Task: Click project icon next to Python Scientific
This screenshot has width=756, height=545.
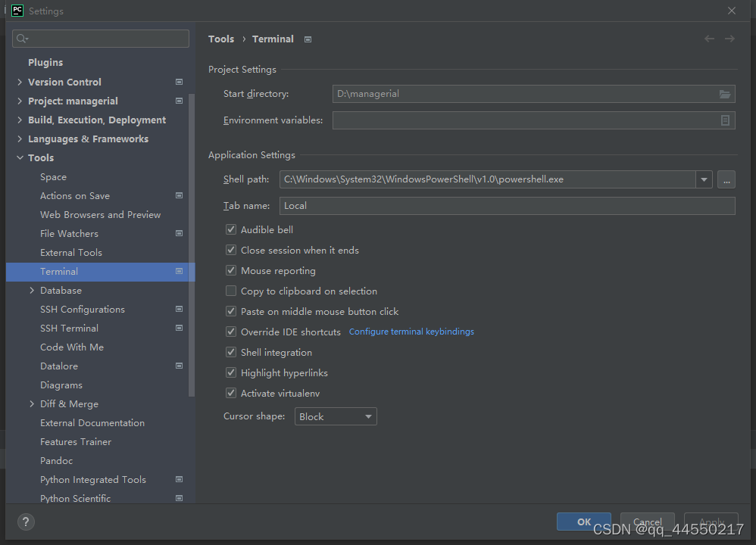Action: pos(179,498)
